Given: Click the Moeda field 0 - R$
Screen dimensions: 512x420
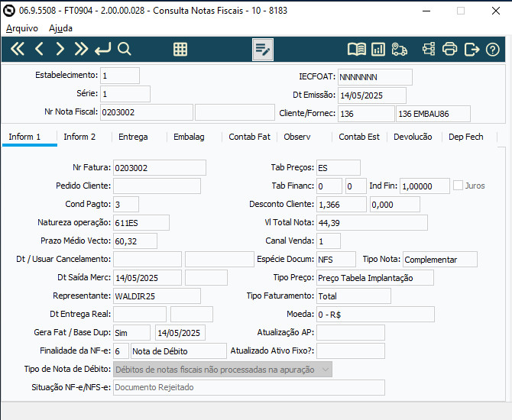Looking at the screenshot, I should (x=375, y=315).
